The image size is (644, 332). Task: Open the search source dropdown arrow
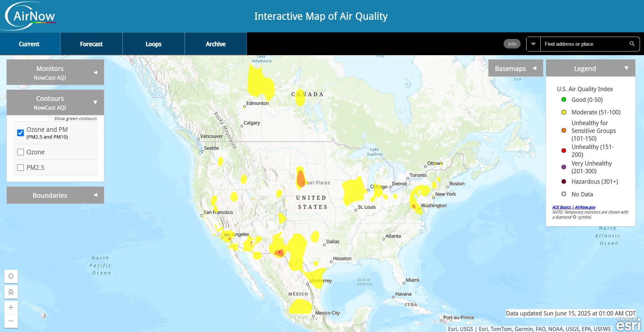(x=533, y=44)
